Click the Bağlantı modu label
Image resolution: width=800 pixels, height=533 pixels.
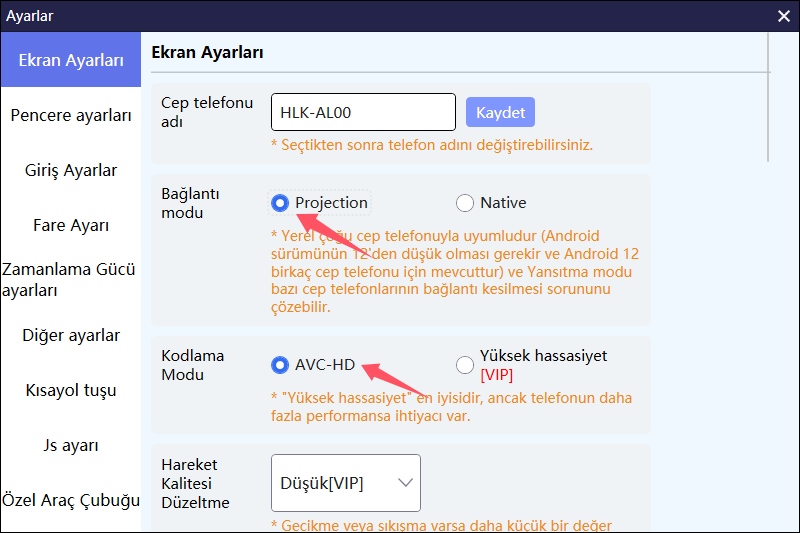[190, 203]
